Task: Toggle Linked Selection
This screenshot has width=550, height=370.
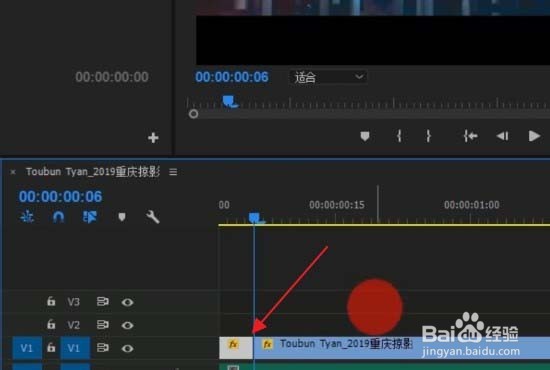Action: point(90,217)
